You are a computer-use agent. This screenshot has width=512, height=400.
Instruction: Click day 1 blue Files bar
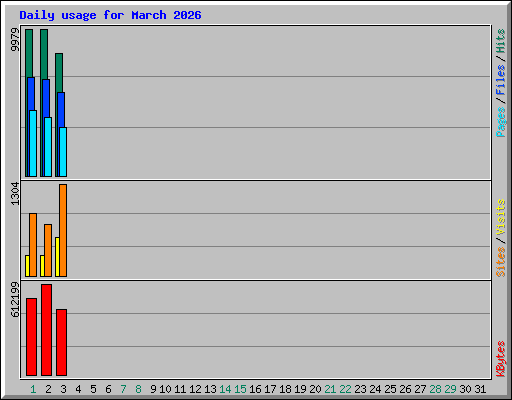coord(31,94)
